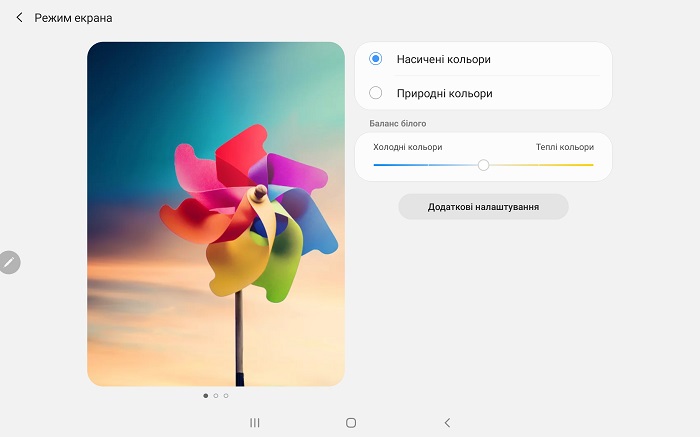The width and height of the screenshot is (700, 437).
Task: Open recent apps from navigation bar
Action: click(x=254, y=422)
